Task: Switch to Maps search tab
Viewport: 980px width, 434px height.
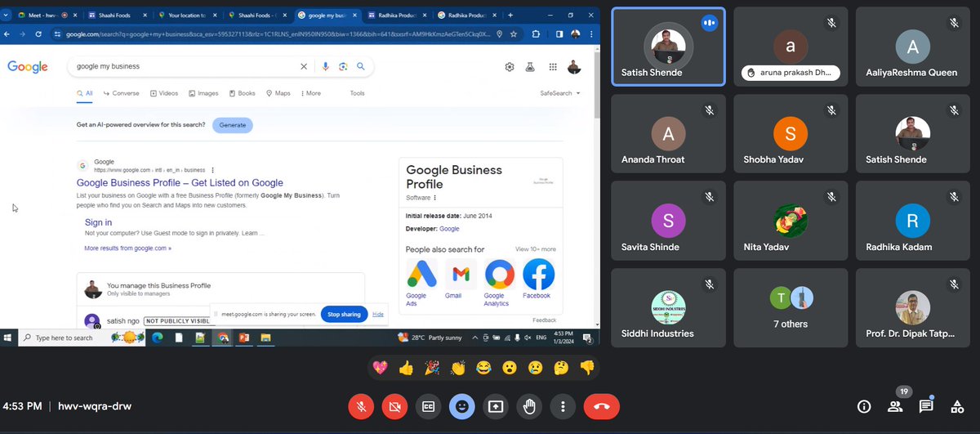Action: click(278, 93)
